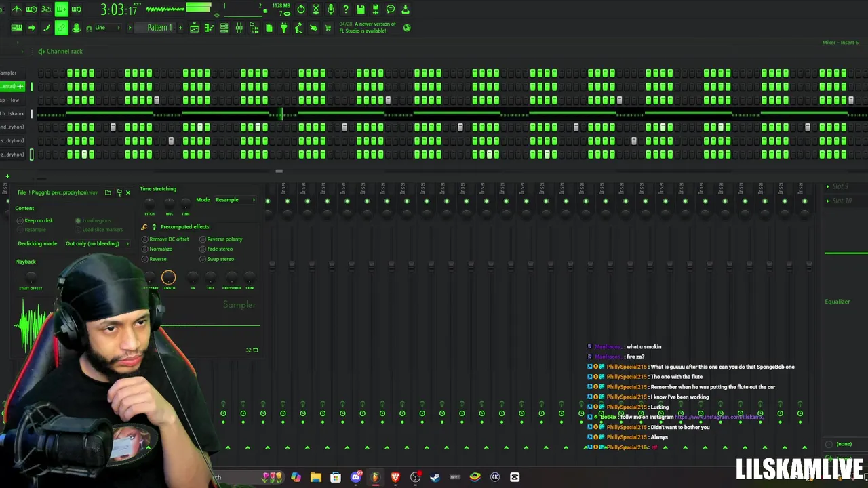Click the Crossfade knob
The height and width of the screenshot is (488, 868).
pos(232,277)
